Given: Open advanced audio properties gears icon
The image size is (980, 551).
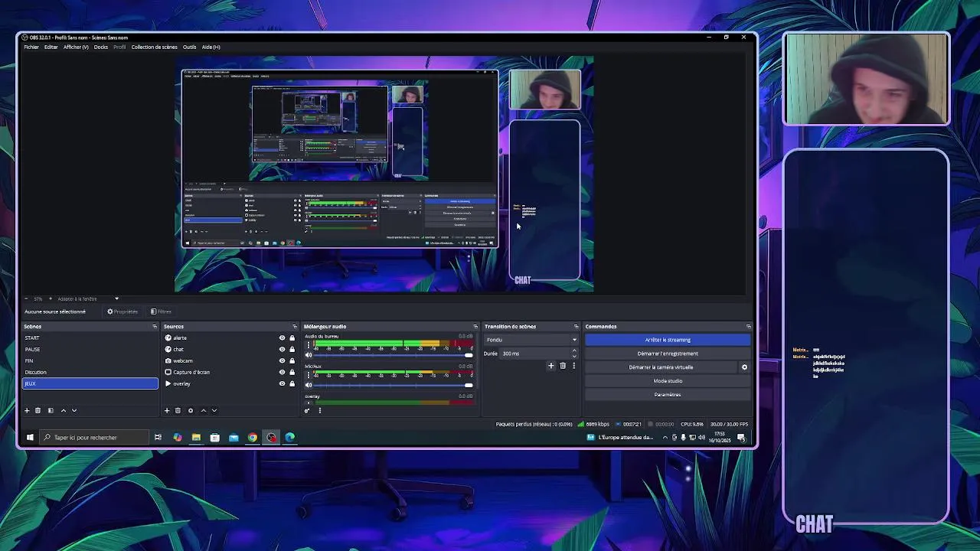Looking at the screenshot, I should point(307,411).
